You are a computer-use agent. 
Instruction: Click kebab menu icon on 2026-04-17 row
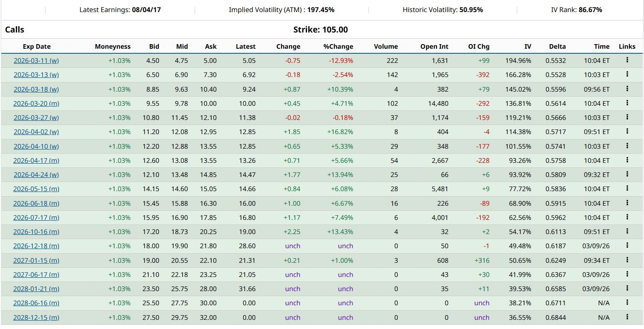click(x=627, y=160)
